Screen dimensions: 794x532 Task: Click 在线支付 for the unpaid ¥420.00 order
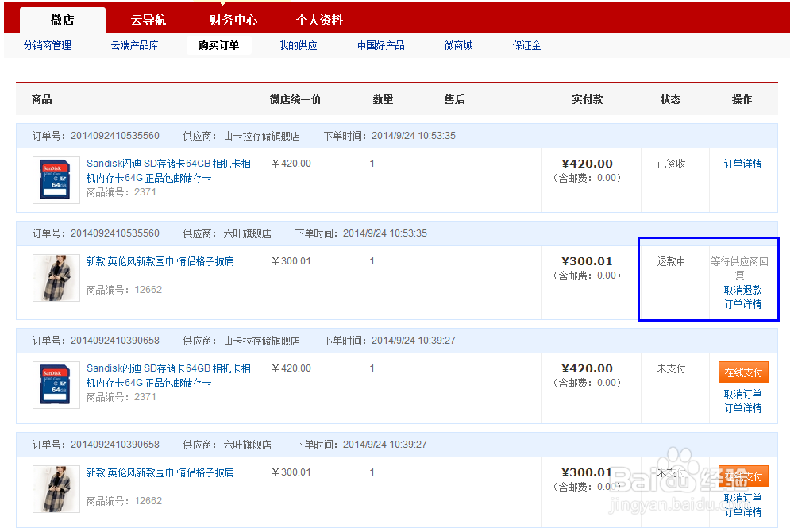pyautogui.click(x=743, y=372)
